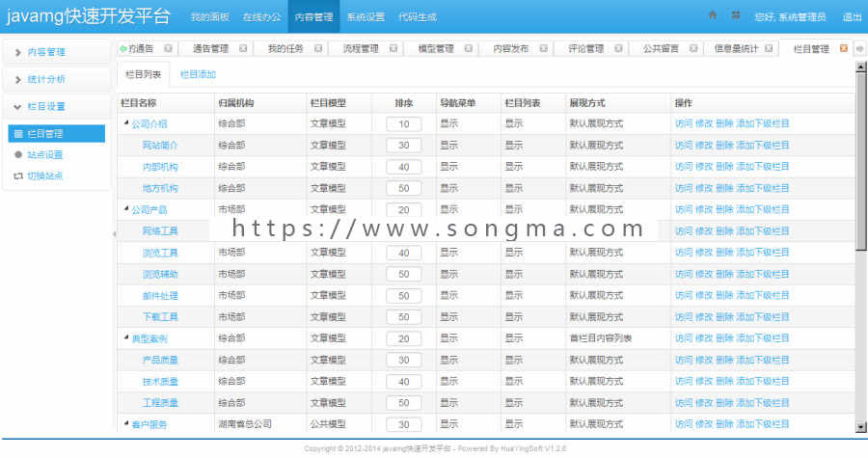
Task: Open 在线办公 in the top menu
Action: point(261,17)
